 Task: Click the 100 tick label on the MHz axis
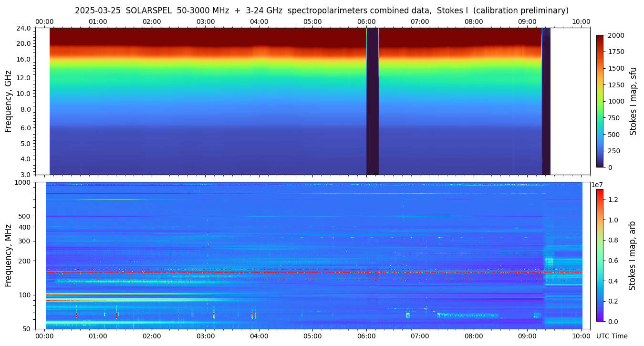pos(25,295)
